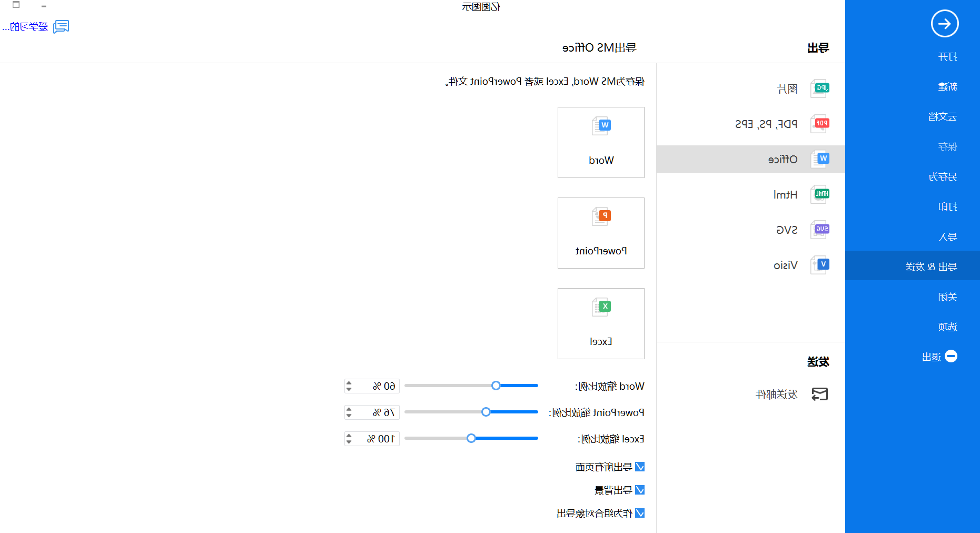980x533 pixels.
Task: Choose 关闭 in the sidebar
Action: tap(947, 297)
